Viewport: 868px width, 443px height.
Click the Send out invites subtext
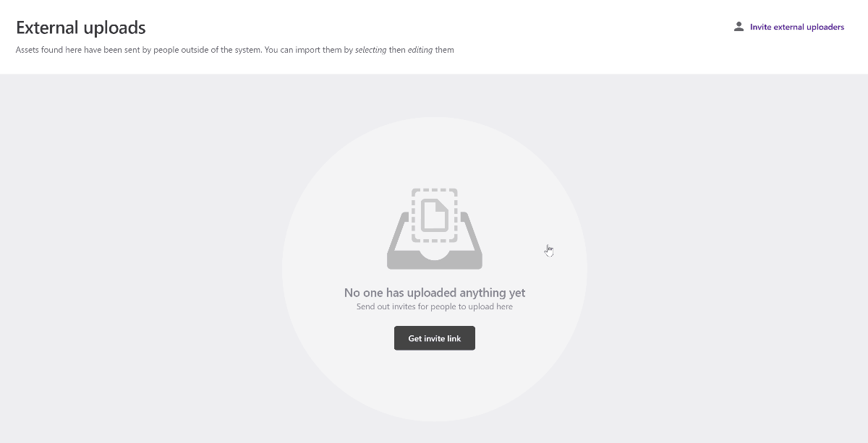click(435, 306)
